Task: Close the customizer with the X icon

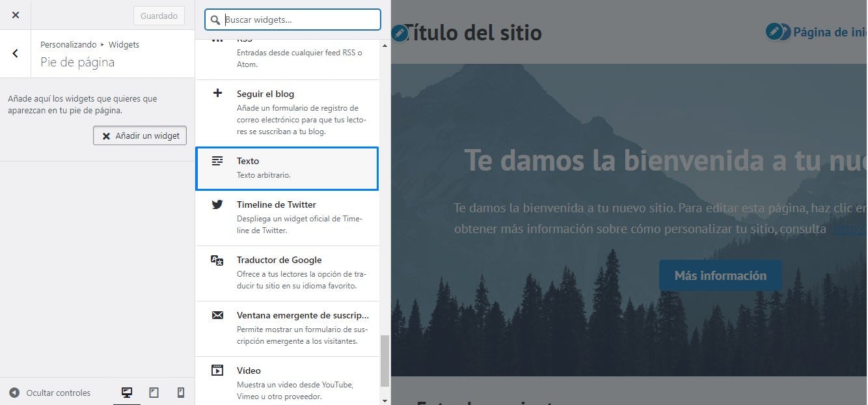Action: pos(16,15)
